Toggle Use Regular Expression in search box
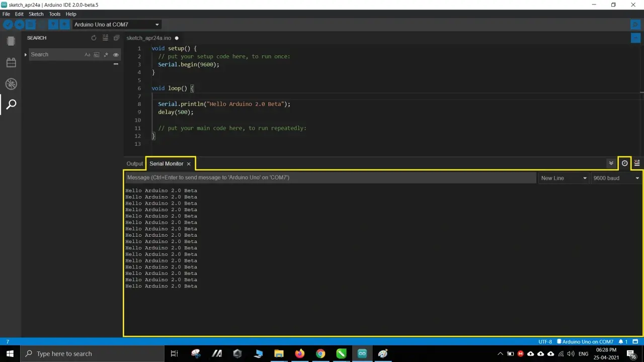This screenshot has height=362, width=644. coord(106,54)
